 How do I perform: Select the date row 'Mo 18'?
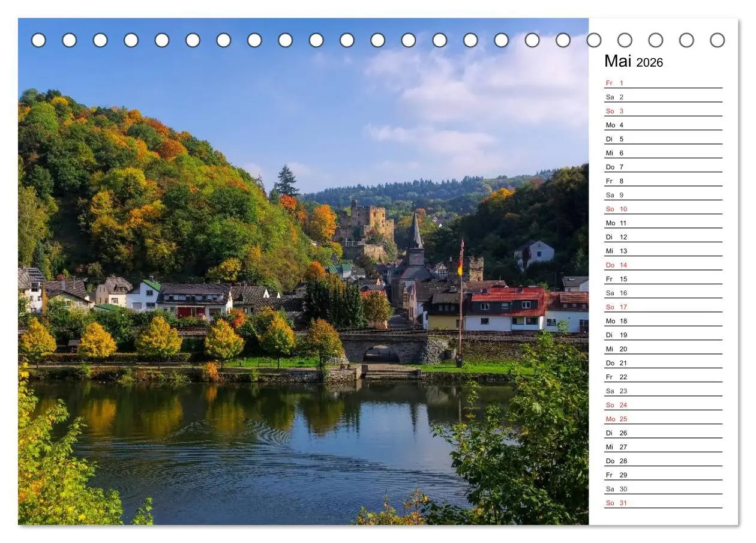[x=663, y=321]
